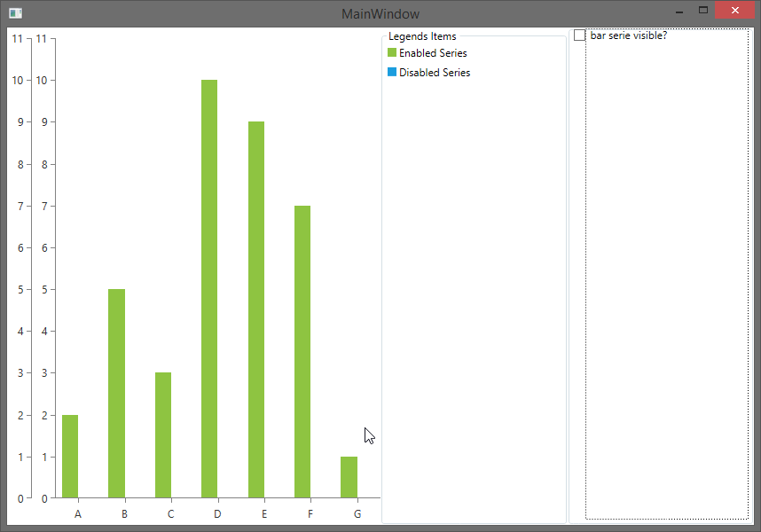Screen dimensions: 761x532
Task: Click the MainWindow application icon in title bar
Action: (16, 13)
